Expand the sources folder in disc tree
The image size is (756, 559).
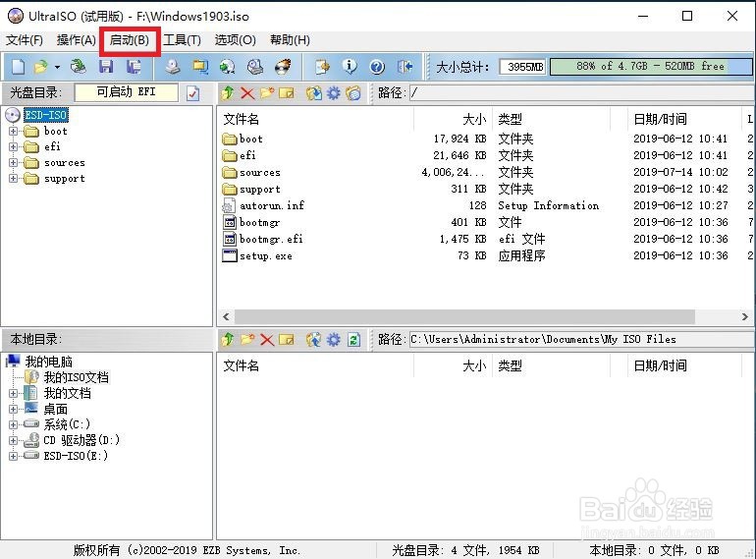tap(13, 162)
